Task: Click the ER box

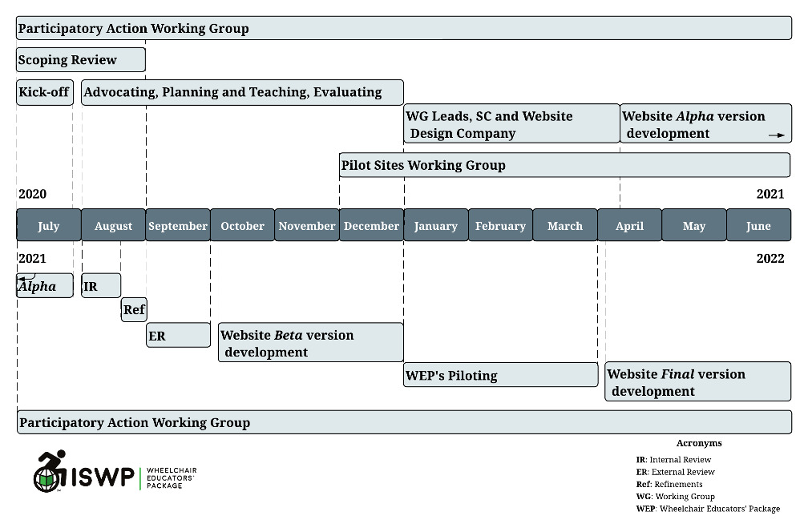Action: point(178,335)
